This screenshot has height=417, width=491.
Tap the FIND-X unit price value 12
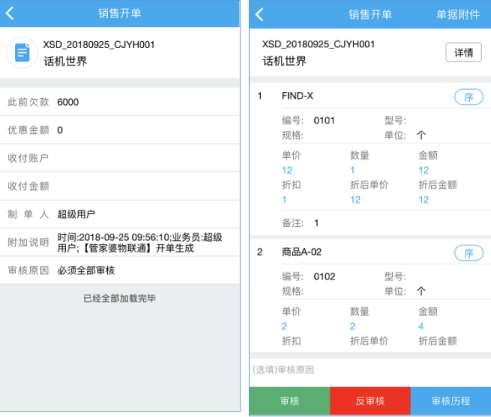[x=287, y=170]
